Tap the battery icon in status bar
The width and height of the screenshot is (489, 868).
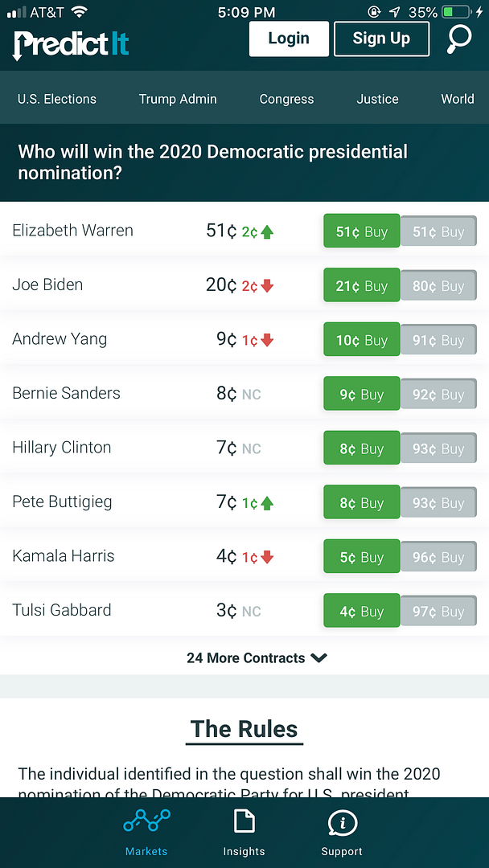click(x=458, y=12)
